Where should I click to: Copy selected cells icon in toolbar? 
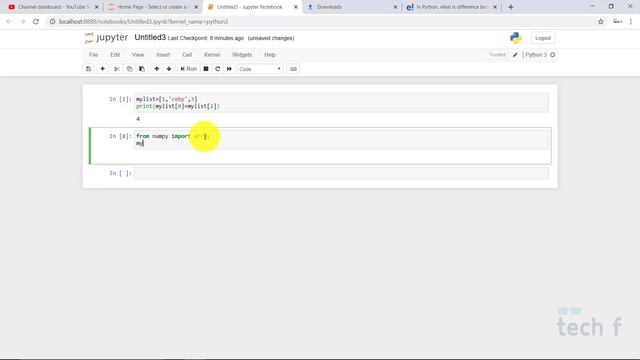pos(129,69)
